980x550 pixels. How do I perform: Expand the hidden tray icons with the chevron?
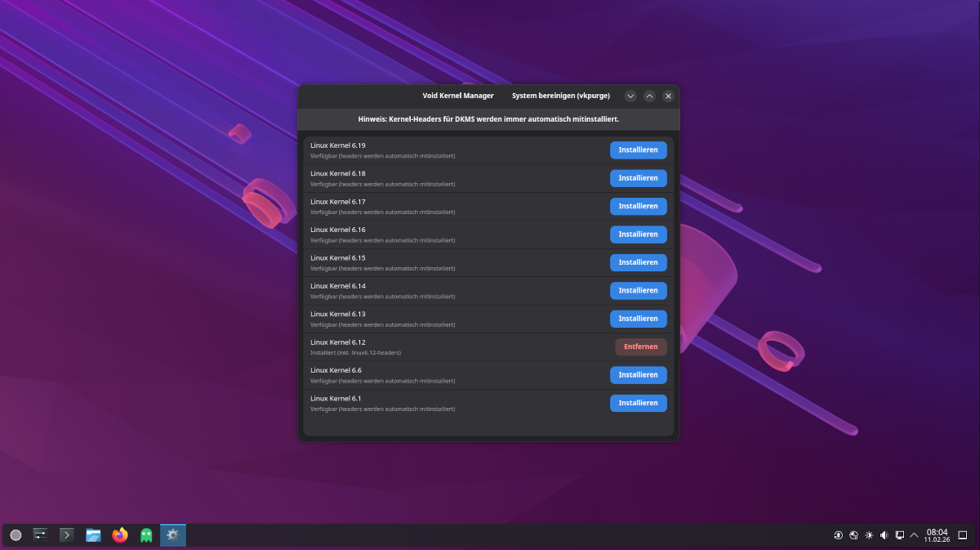pyautogui.click(x=915, y=534)
